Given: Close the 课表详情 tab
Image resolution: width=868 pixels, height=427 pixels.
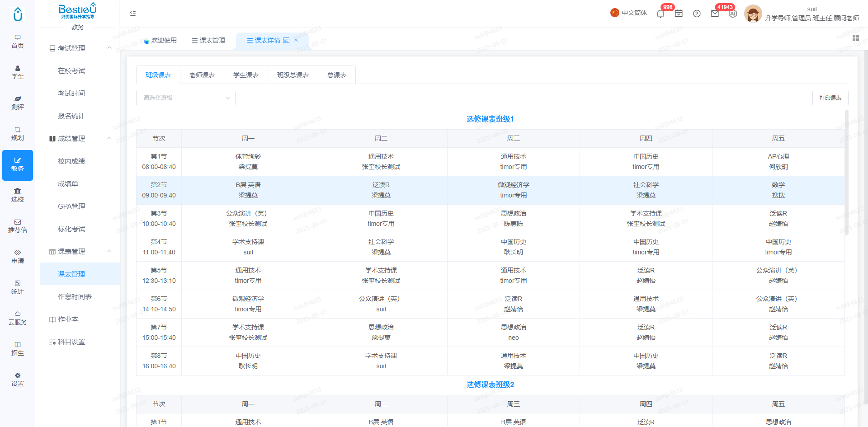Looking at the screenshot, I should click(296, 40).
